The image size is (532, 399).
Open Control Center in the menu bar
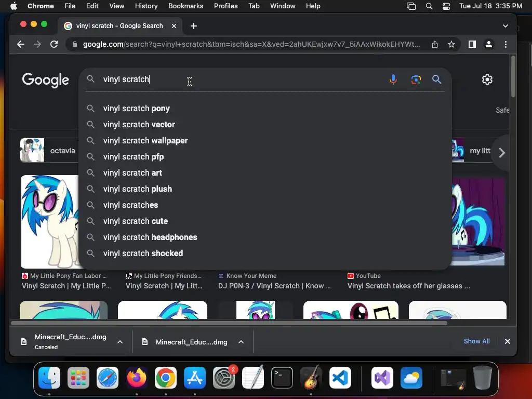point(446,6)
